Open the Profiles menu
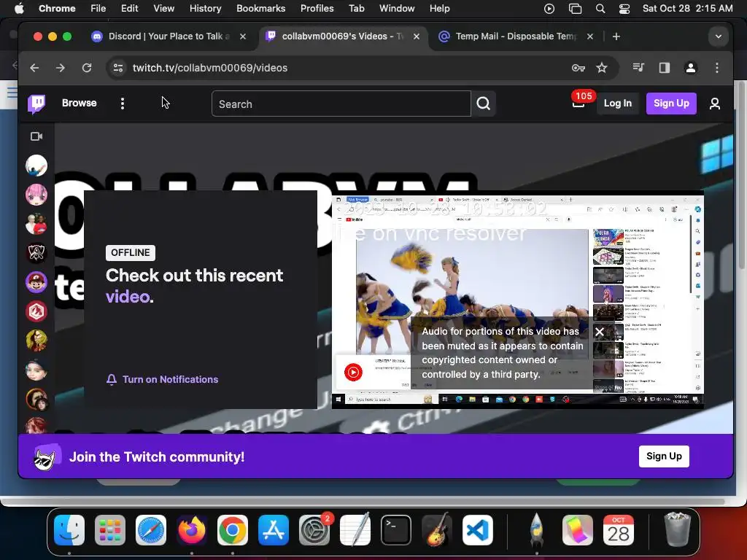 [317, 8]
